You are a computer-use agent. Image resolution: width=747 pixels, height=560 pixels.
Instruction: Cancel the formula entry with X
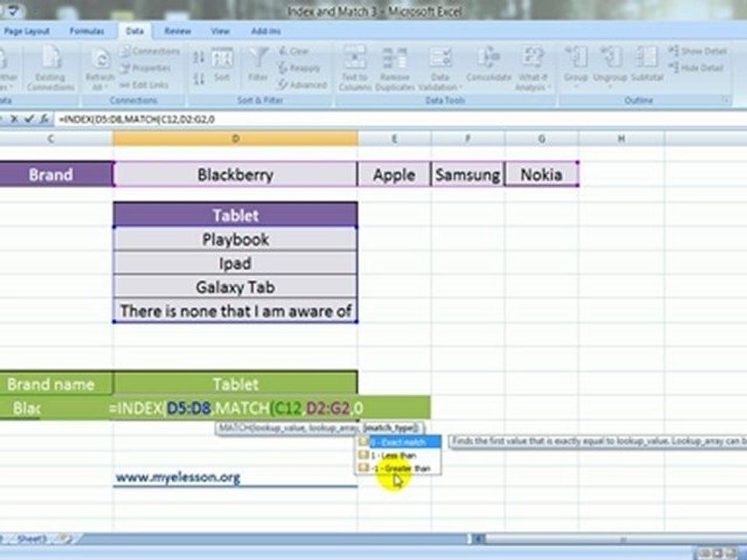click(14, 119)
